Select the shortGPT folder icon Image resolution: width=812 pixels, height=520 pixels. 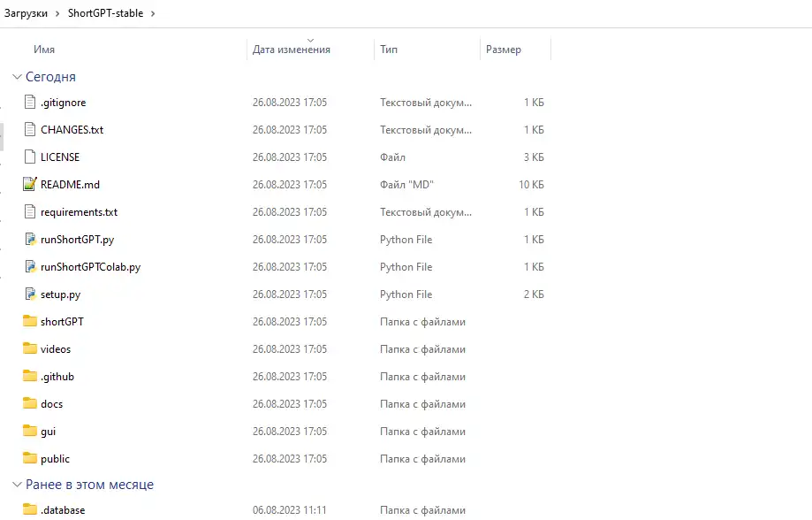[30, 321]
